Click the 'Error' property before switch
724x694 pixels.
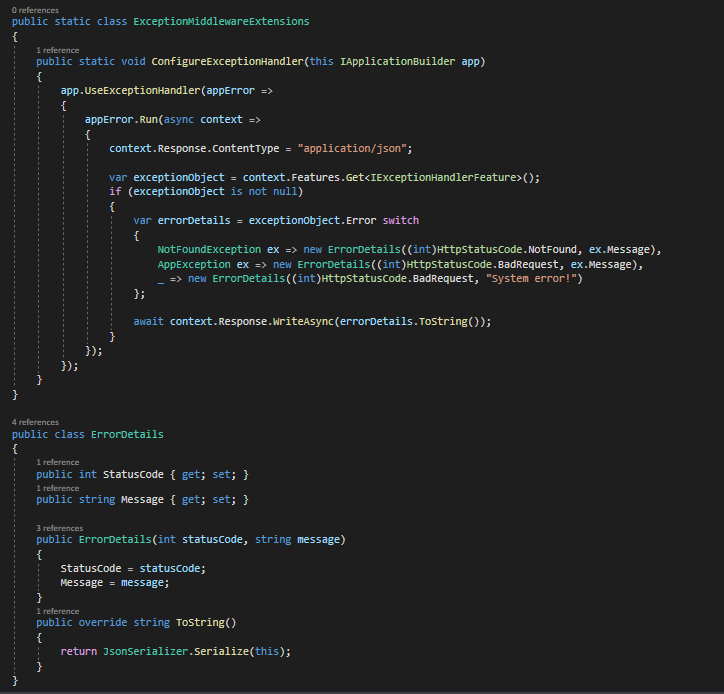(361, 221)
